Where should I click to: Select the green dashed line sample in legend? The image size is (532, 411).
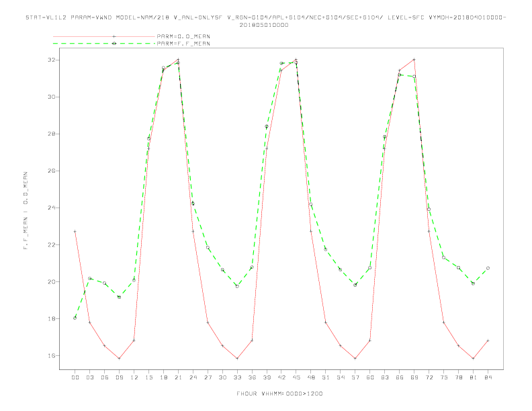104,44
